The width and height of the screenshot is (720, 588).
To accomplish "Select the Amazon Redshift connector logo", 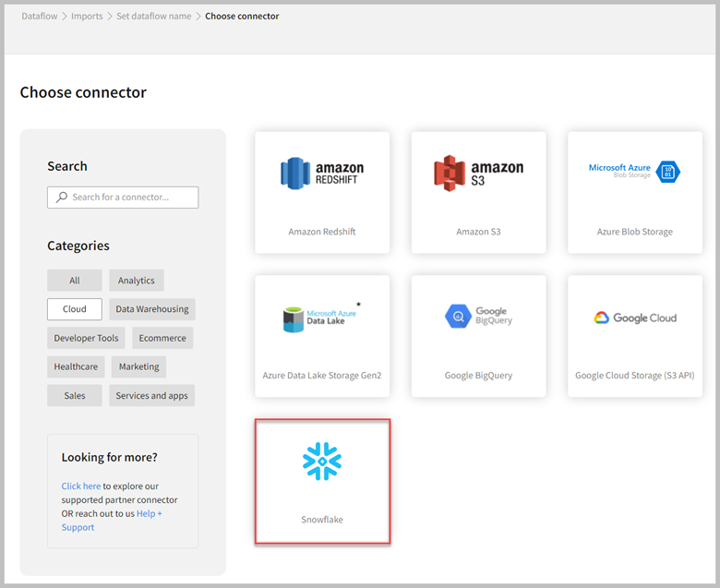I will (x=321, y=173).
